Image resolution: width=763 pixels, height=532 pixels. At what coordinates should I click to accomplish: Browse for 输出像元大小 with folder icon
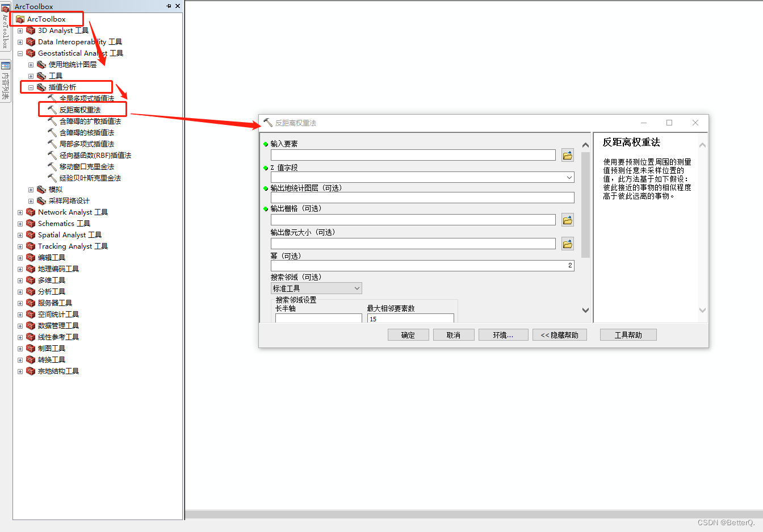567,244
